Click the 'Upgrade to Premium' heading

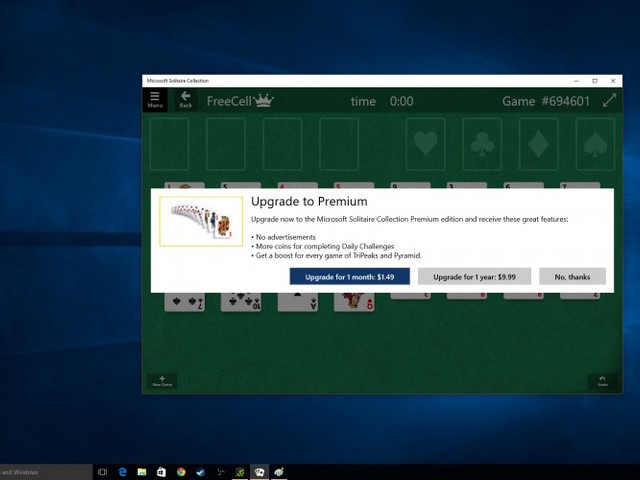pos(309,202)
